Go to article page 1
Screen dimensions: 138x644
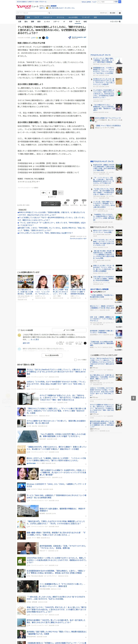(x=49, y=193)
